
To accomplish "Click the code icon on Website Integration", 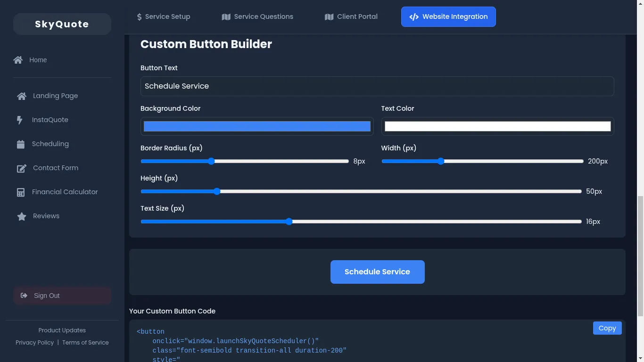I will (414, 17).
